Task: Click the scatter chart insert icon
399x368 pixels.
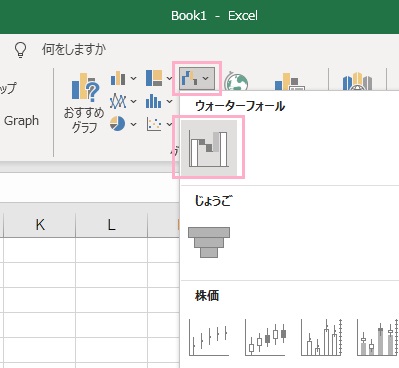Action: 154,124
